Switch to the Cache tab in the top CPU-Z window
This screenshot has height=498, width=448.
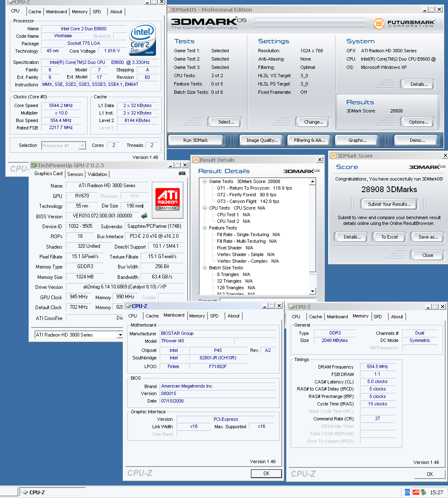point(35,12)
